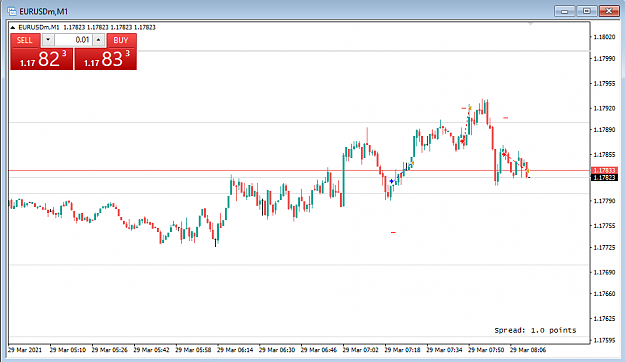Click the red 1.17833 ask price label
Image resolution: width=625 pixels, height=362 pixels.
tap(604, 171)
